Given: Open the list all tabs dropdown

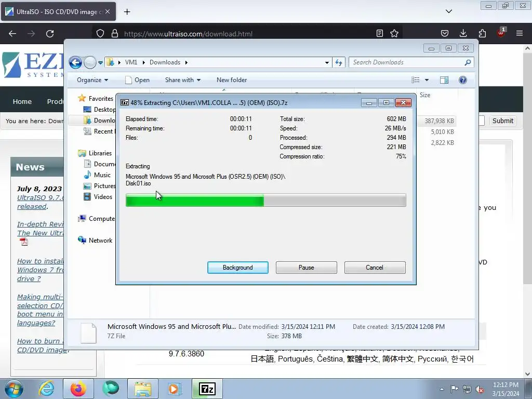Looking at the screenshot, I should click(x=448, y=11).
